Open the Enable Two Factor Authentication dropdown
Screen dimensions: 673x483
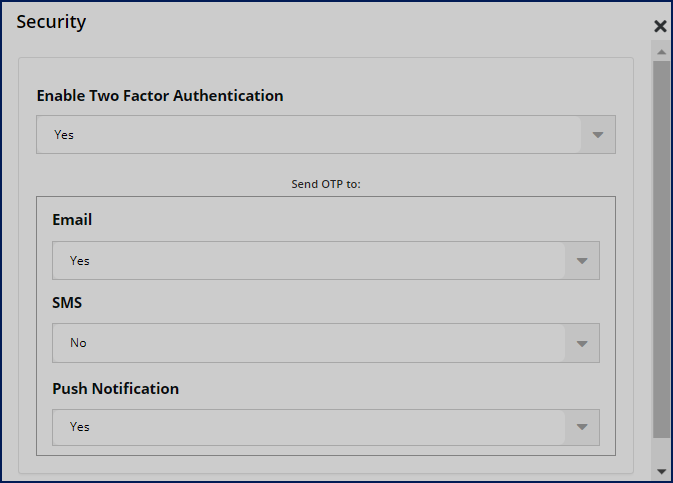(x=308, y=135)
